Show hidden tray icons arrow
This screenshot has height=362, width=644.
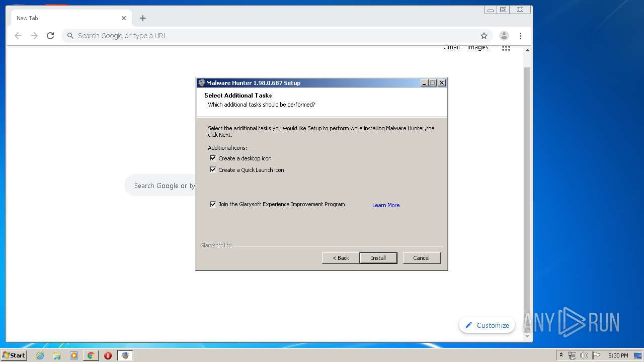pyautogui.click(x=561, y=355)
